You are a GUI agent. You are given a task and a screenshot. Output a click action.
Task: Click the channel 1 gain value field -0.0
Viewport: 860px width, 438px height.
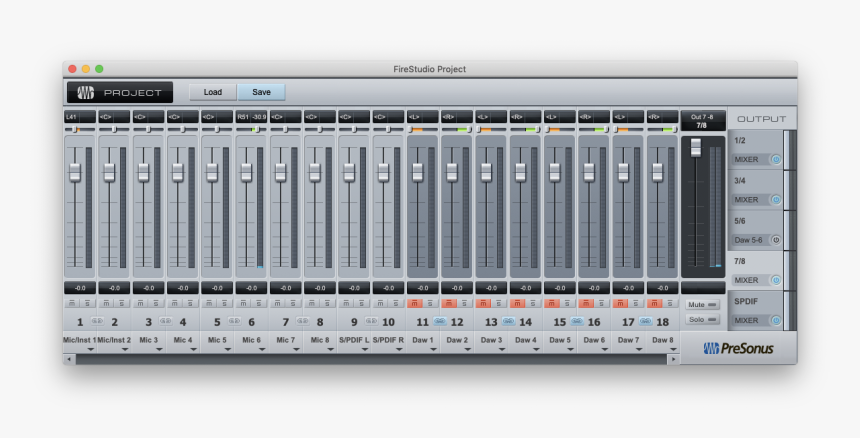pos(80,288)
